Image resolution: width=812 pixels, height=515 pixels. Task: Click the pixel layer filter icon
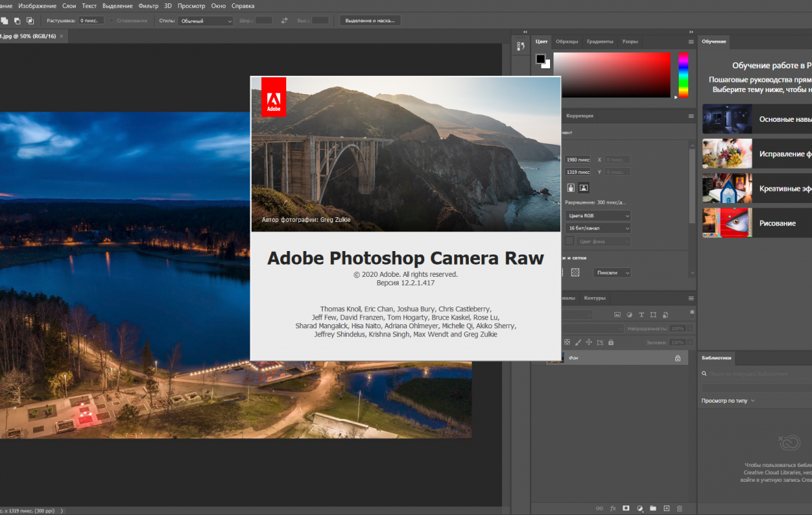pyautogui.click(x=617, y=315)
